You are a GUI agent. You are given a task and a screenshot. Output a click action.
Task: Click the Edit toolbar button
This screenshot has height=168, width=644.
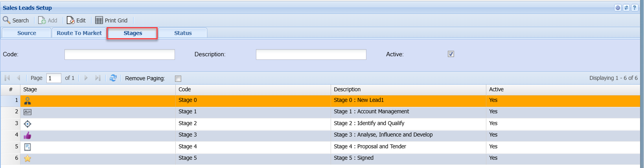(76, 20)
